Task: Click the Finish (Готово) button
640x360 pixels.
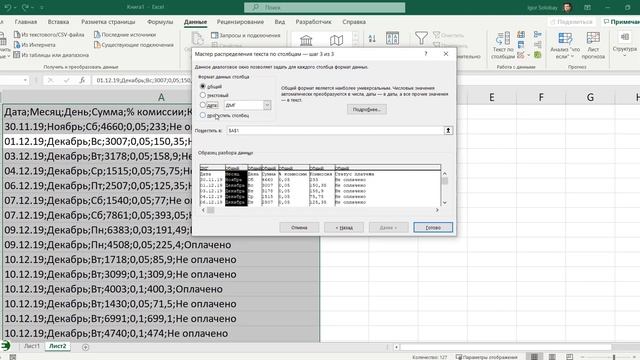Action: pyautogui.click(x=433, y=227)
